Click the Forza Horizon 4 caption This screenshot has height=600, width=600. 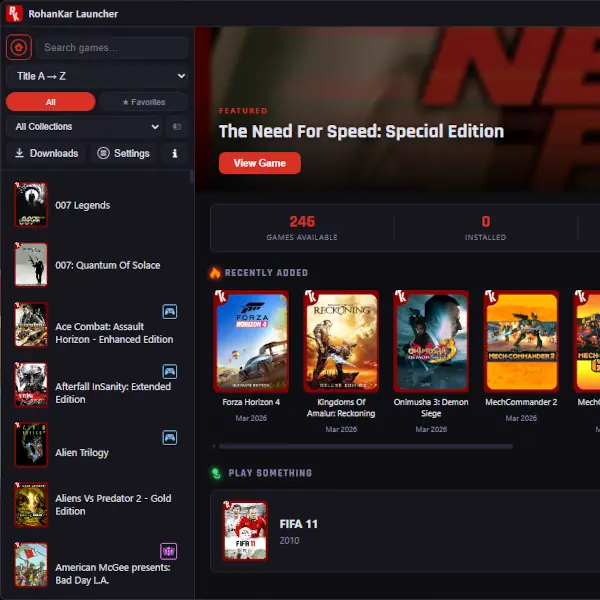point(251,402)
